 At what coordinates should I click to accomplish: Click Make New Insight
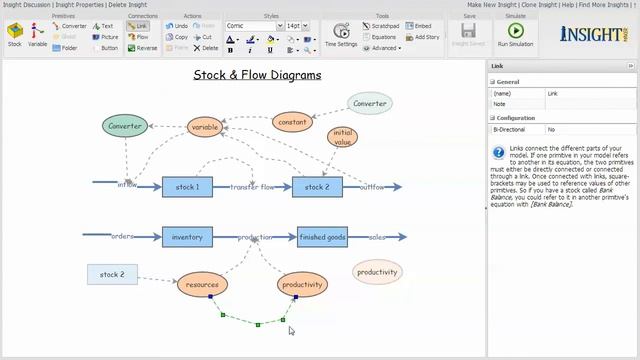click(x=492, y=4)
